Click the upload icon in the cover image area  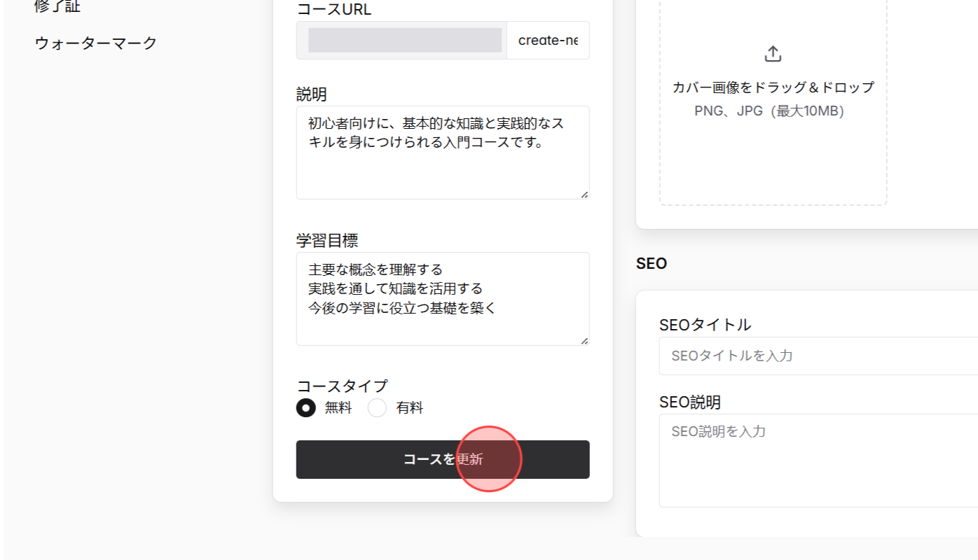pyautogui.click(x=773, y=52)
